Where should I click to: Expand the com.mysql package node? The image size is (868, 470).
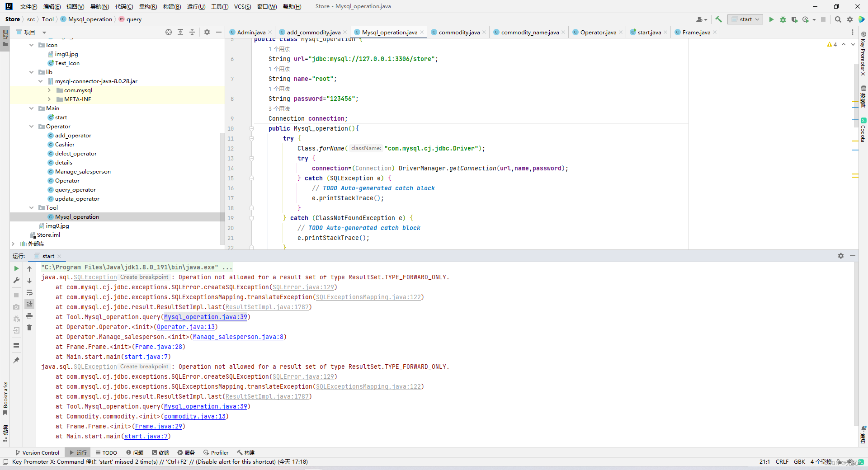pyautogui.click(x=49, y=90)
